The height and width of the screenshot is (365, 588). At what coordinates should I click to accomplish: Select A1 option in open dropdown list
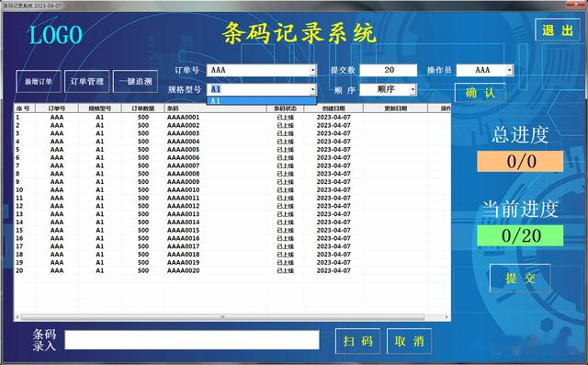coord(261,100)
